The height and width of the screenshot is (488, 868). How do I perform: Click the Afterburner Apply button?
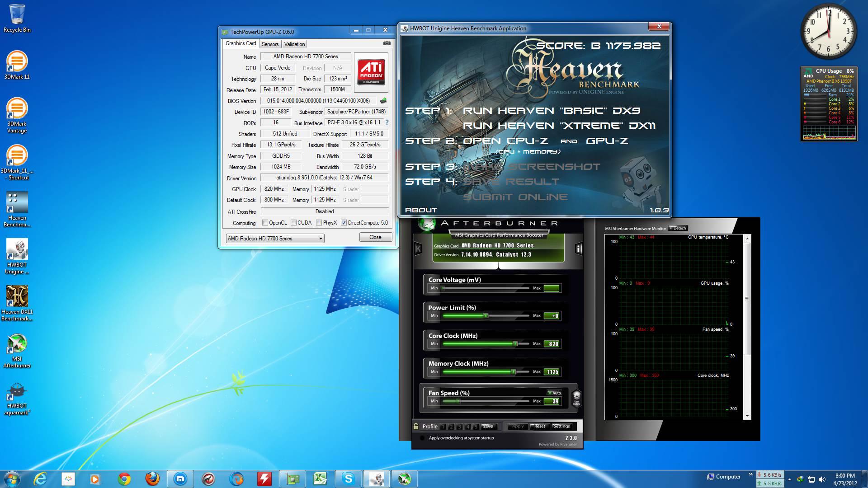pos(518,426)
